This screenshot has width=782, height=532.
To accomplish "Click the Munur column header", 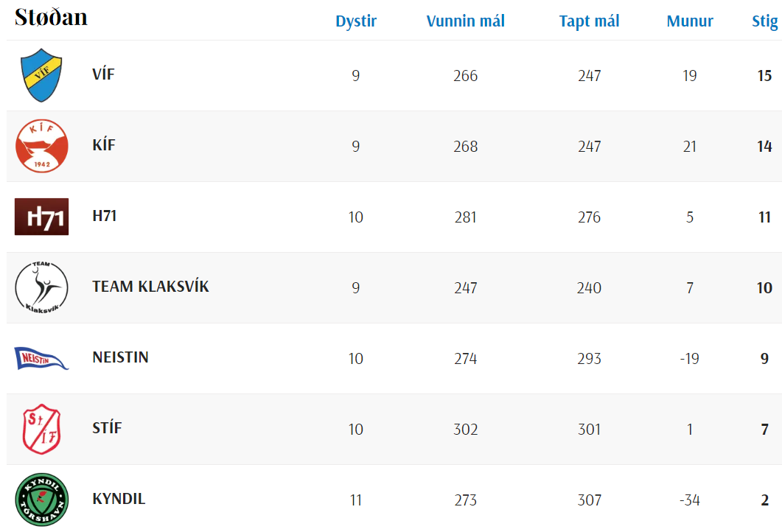I will 690,21.
